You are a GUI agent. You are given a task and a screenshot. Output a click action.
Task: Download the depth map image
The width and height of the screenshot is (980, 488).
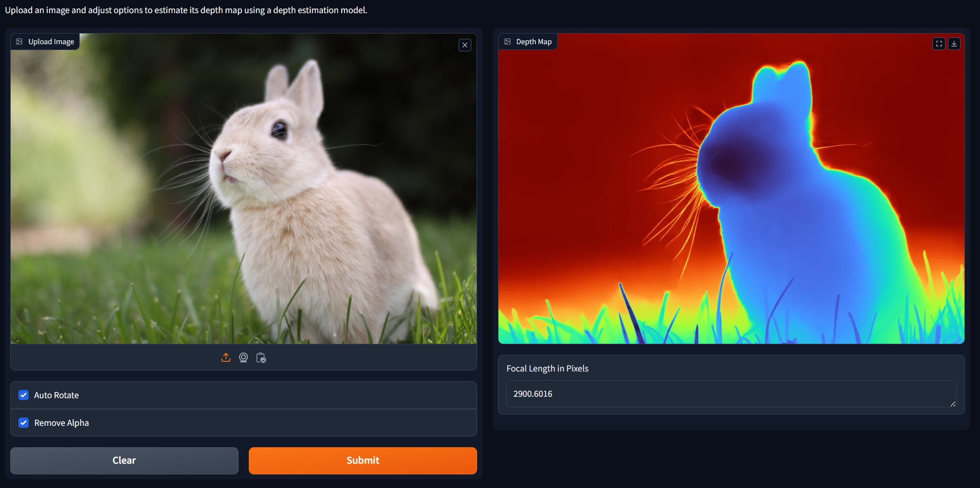(x=954, y=44)
